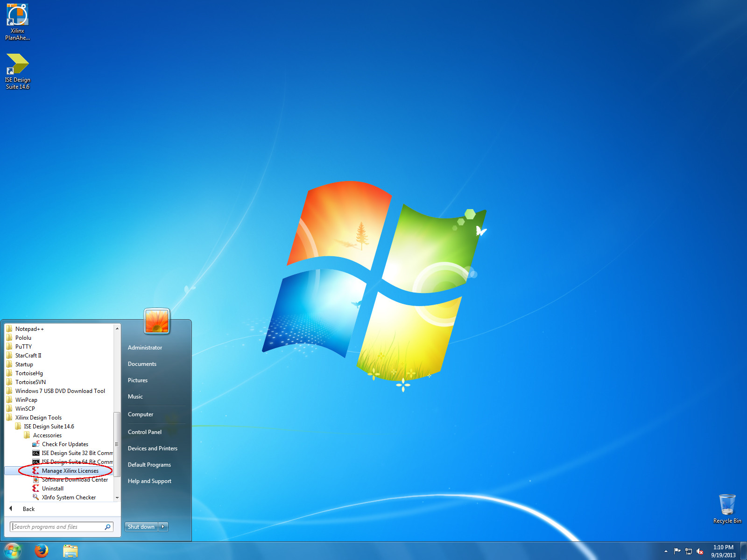Click Back in the Start menu
The height and width of the screenshot is (560, 747).
(28, 509)
